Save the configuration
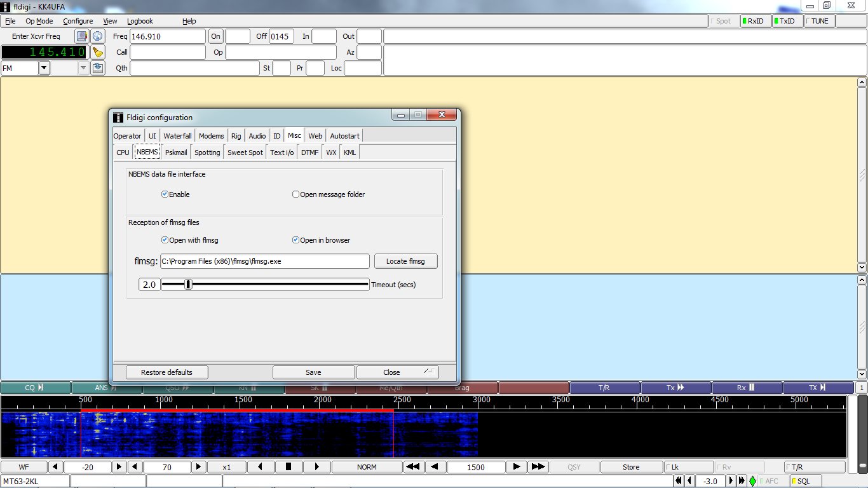 [313, 372]
